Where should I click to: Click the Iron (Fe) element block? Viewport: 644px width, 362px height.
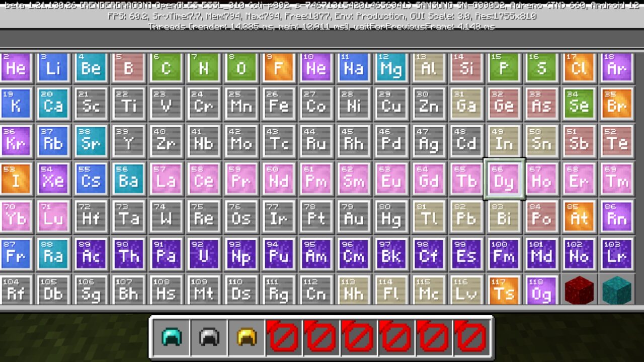coord(278,105)
